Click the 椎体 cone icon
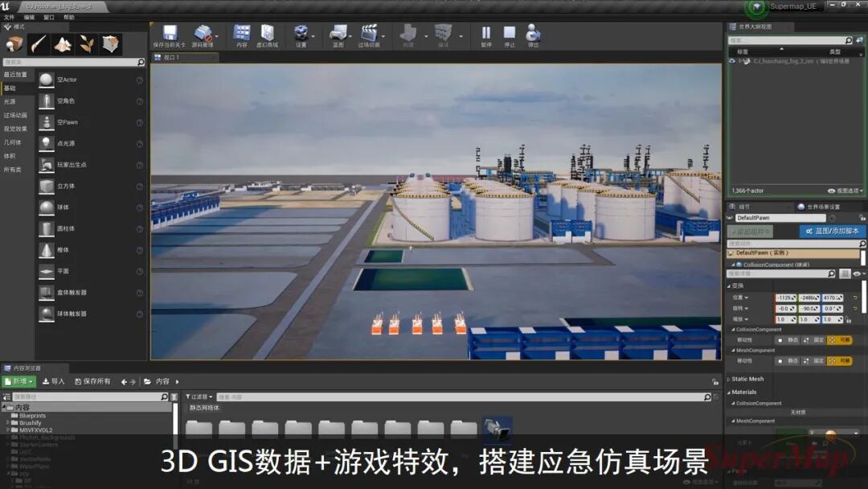The height and width of the screenshot is (489, 868). [x=47, y=250]
